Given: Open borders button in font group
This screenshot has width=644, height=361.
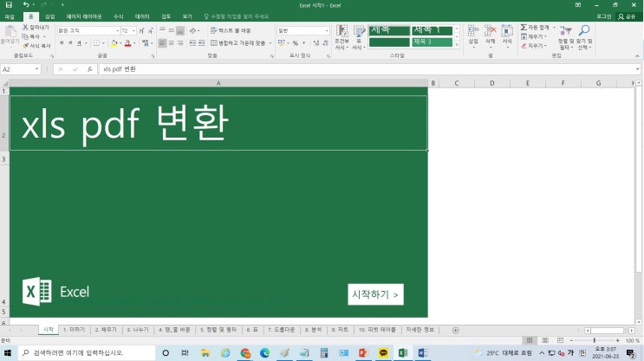Looking at the screenshot, I should coord(96,42).
